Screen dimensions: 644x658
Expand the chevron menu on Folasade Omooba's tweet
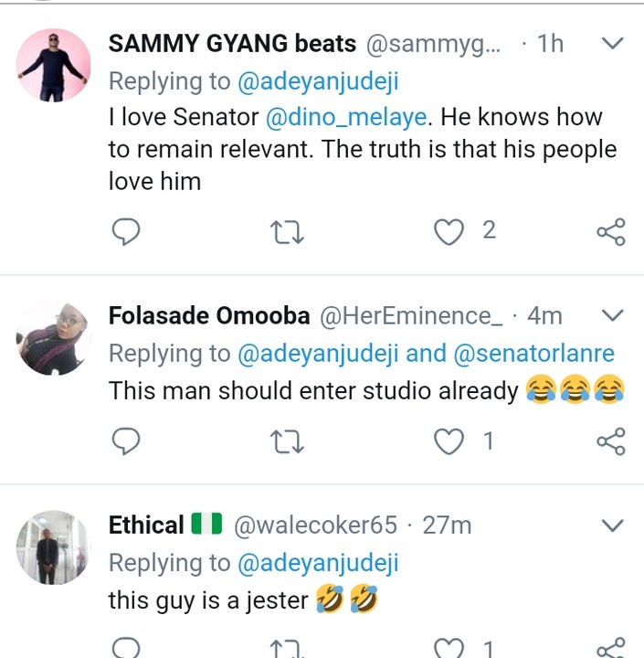pyautogui.click(x=613, y=316)
